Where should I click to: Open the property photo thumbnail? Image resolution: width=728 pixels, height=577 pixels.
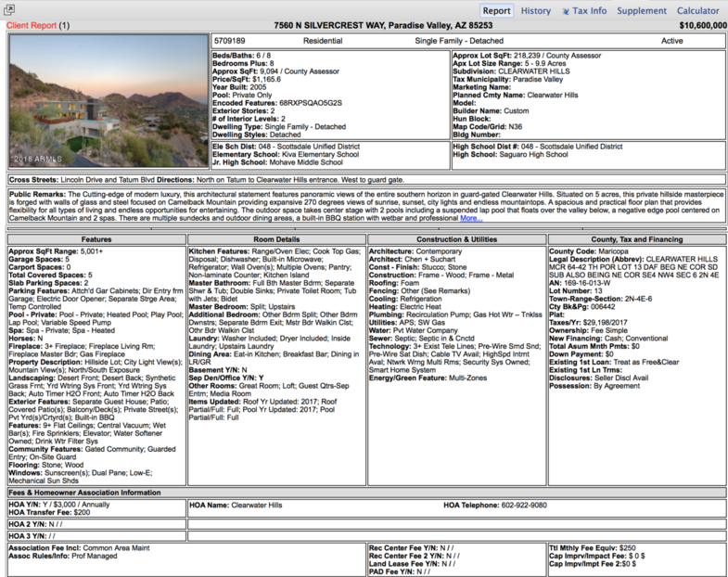[x=109, y=101]
